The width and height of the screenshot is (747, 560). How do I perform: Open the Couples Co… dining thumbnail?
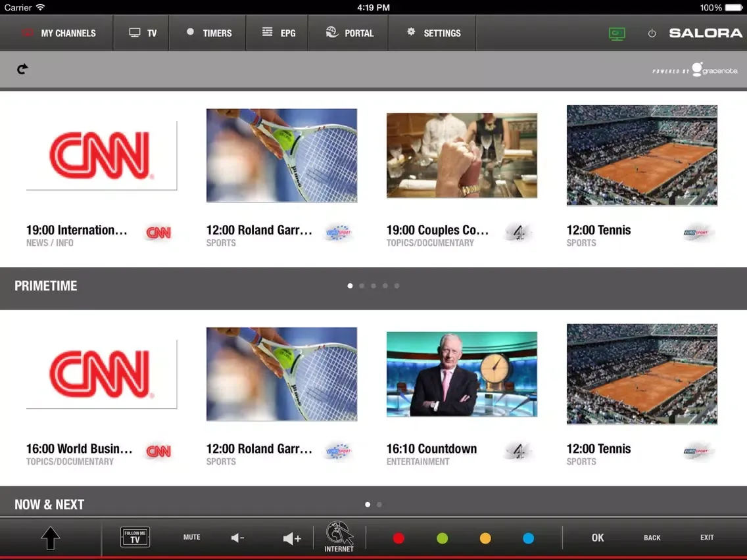click(462, 155)
